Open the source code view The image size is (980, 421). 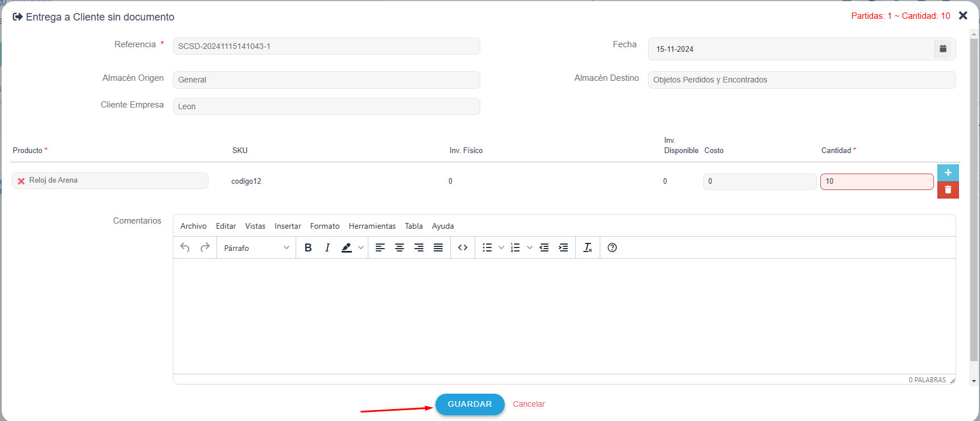pyautogui.click(x=463, y=247)
